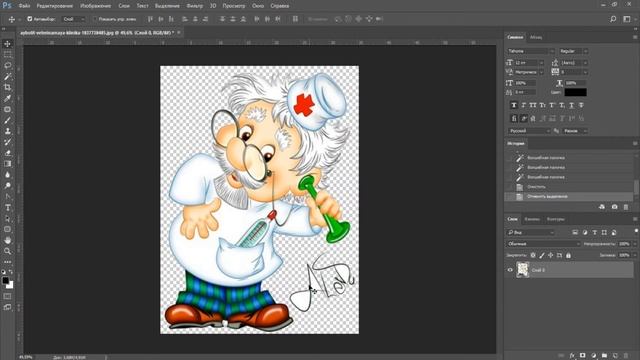The image size is (640, 360).
Task: Switch to the Paths (Контуры) tab
Action: pyautogui.click(x=556, y=219)
